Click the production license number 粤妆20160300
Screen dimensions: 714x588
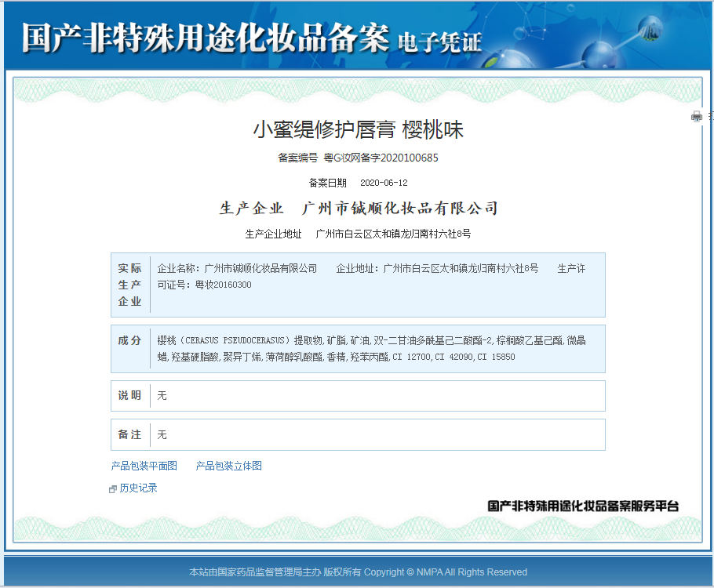pos(223,285)
